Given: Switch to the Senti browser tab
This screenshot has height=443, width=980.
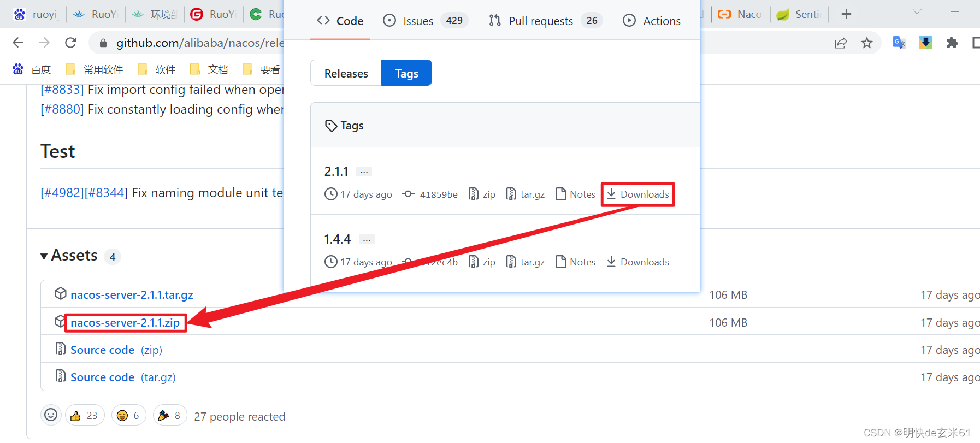Looking at the screenshot, I should 799,14.
